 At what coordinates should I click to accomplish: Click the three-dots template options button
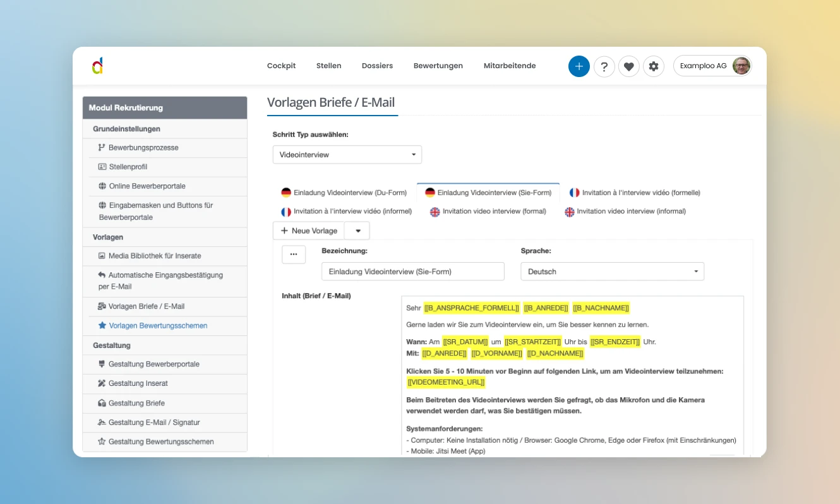pyautogui.click(x=294, y=255)
